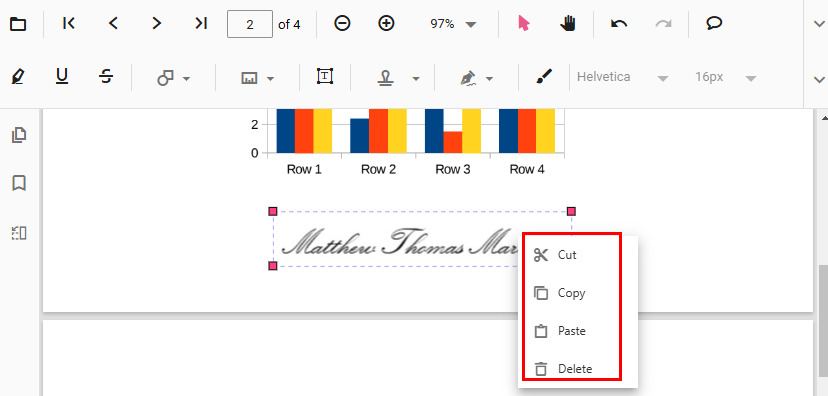The height and width of the screenshot is (396, 828).
Task: Zoom in with the plus icon
Action: [387, 23]
